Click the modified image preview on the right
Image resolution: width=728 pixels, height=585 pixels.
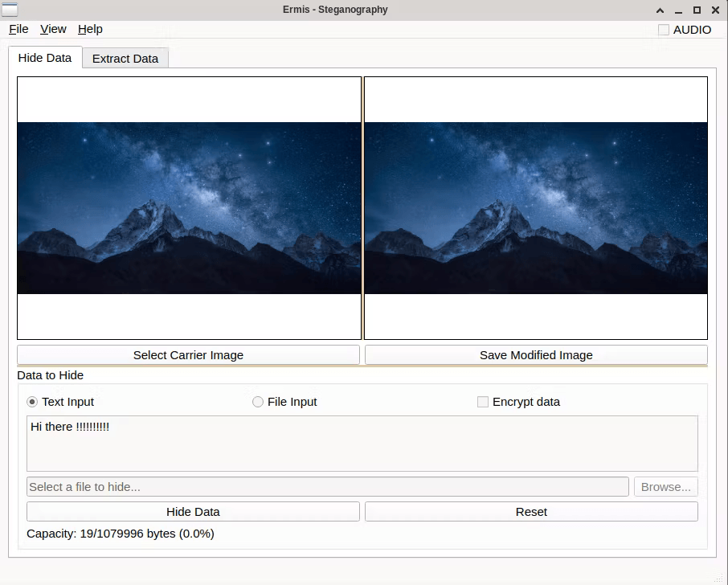coord(536,208)
